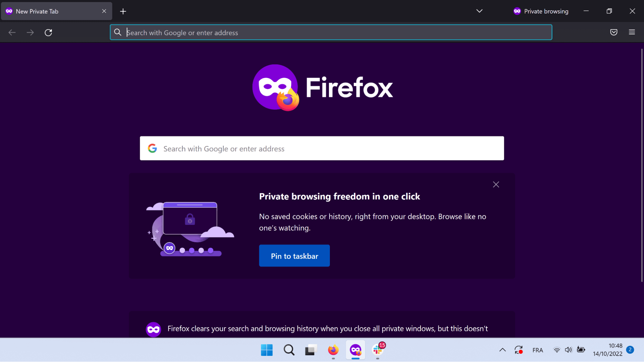Dismiss the private browsing promo notification

click(x=495, y=185)
